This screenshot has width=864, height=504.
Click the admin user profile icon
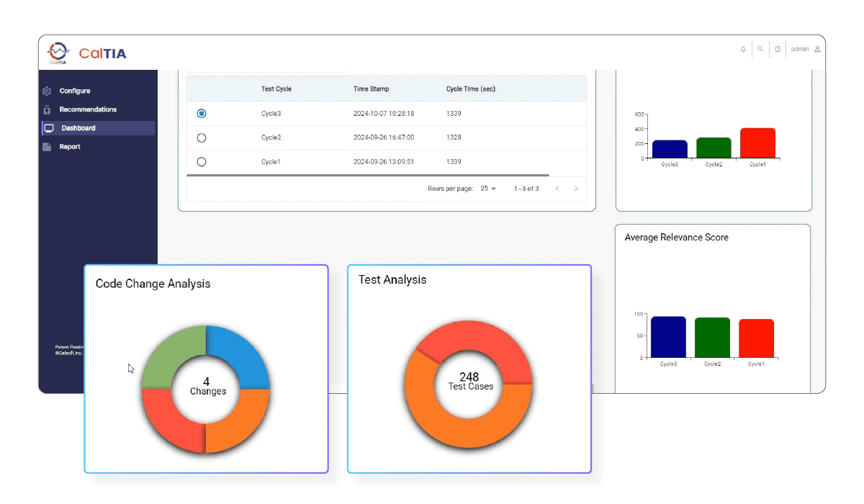click(x=817, y=49)
